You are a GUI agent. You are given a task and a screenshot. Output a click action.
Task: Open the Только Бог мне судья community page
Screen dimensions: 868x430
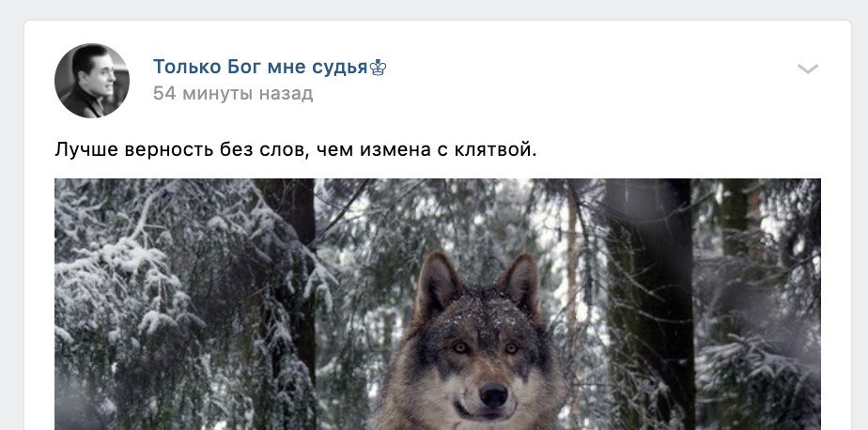coord(260,67)
